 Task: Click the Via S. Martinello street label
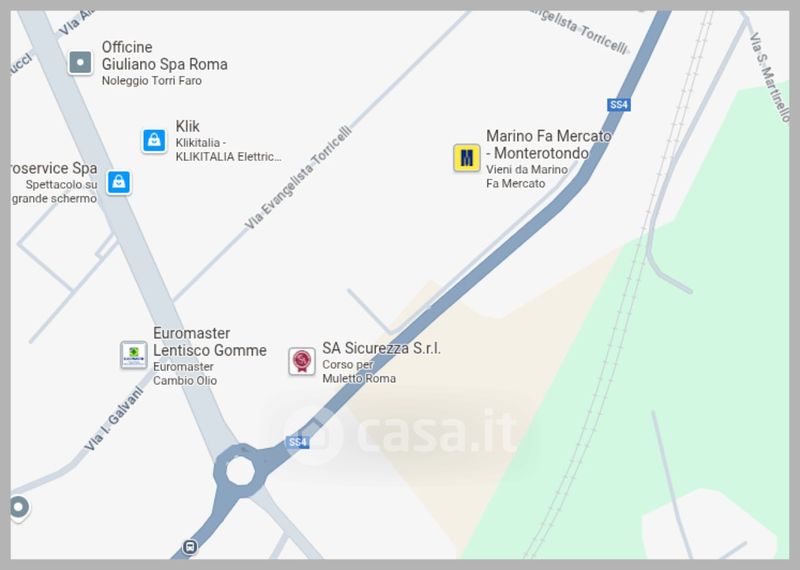(770, 77)
